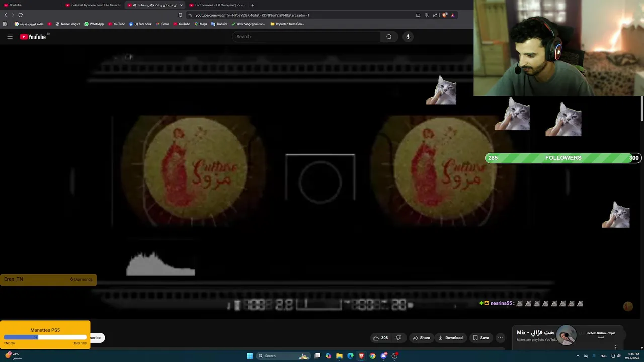Switch to first YouTube browser tab
Image resolution: width=644 pixels, height=362 pixels.
click(30, 5)
